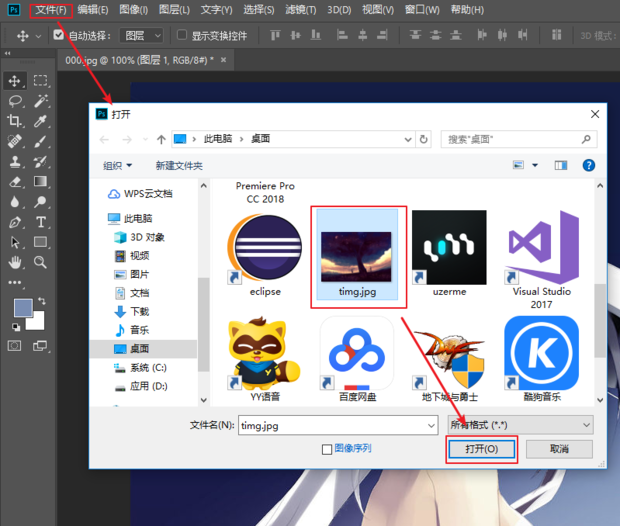Viewport: 620px width, 526px height.
Task: Close the 000.jpg document tab
Action: click(223, 60)
